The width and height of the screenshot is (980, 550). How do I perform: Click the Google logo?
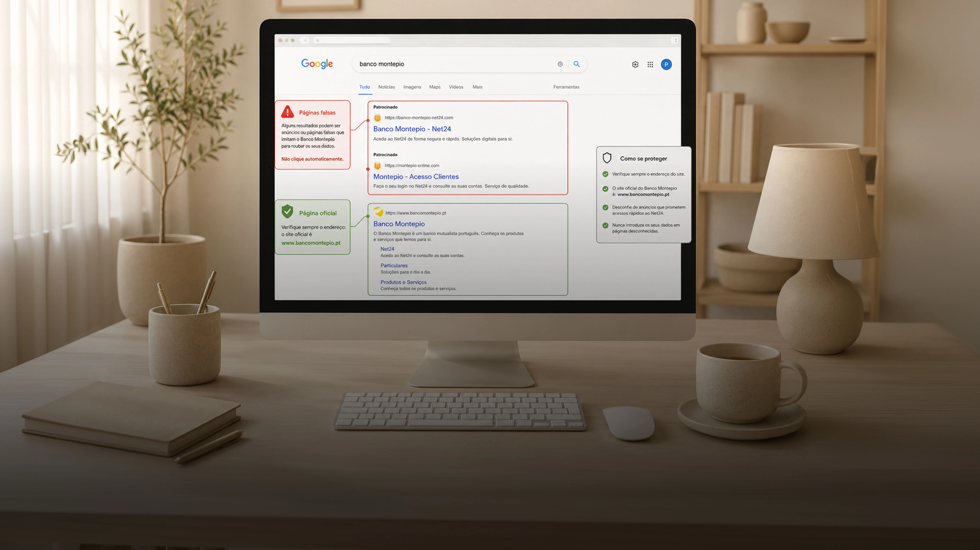(x=317, y=64)
